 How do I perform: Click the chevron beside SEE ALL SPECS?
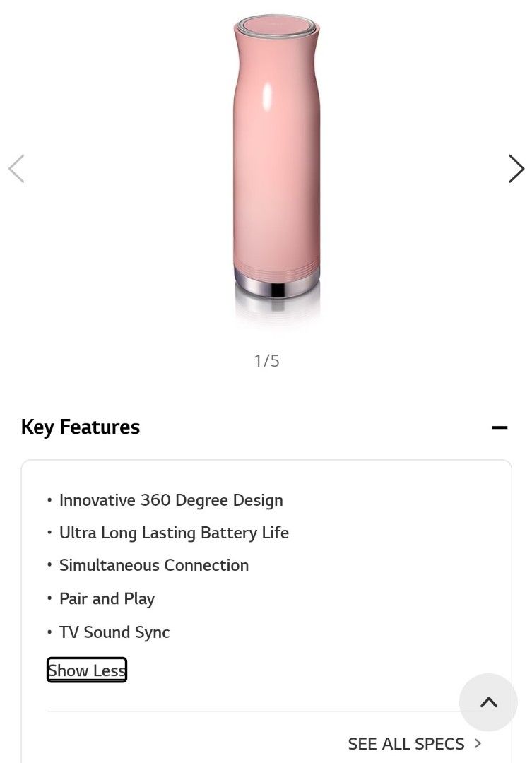[478, 743]
